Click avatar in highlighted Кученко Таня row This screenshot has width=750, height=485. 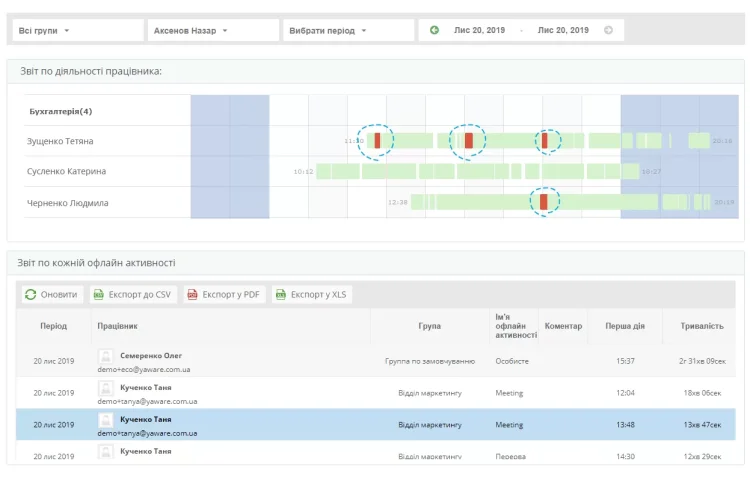[105, 420]
